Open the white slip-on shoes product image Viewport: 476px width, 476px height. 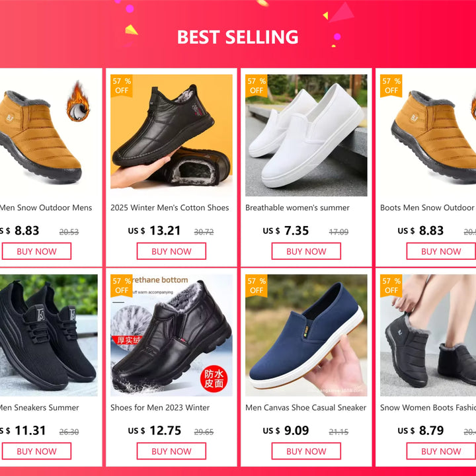coord(306,136)
